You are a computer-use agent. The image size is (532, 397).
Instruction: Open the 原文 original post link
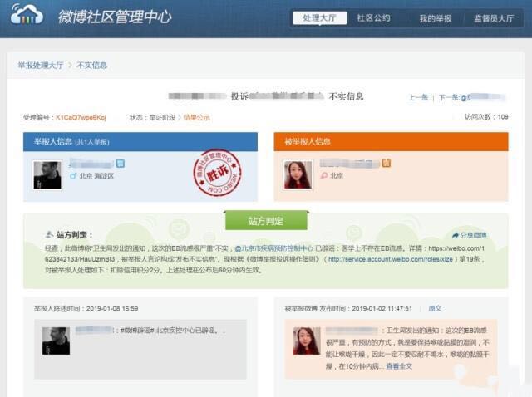coord(435,308)
